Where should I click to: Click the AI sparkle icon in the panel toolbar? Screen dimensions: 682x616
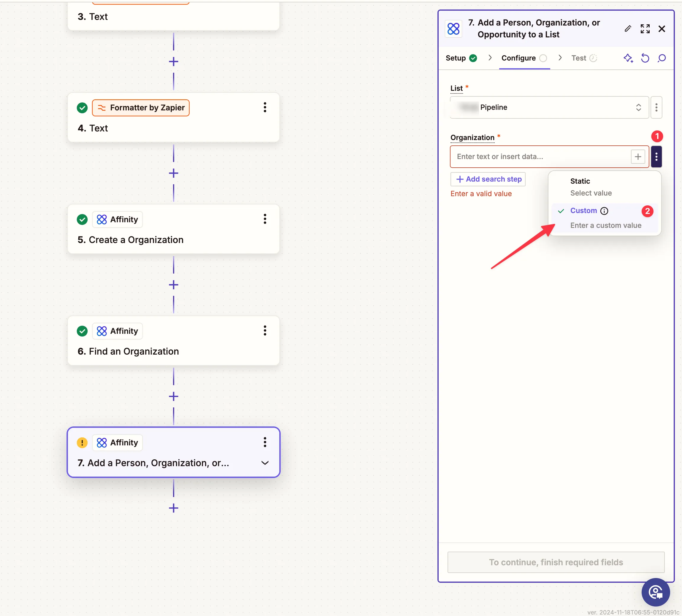628,58
